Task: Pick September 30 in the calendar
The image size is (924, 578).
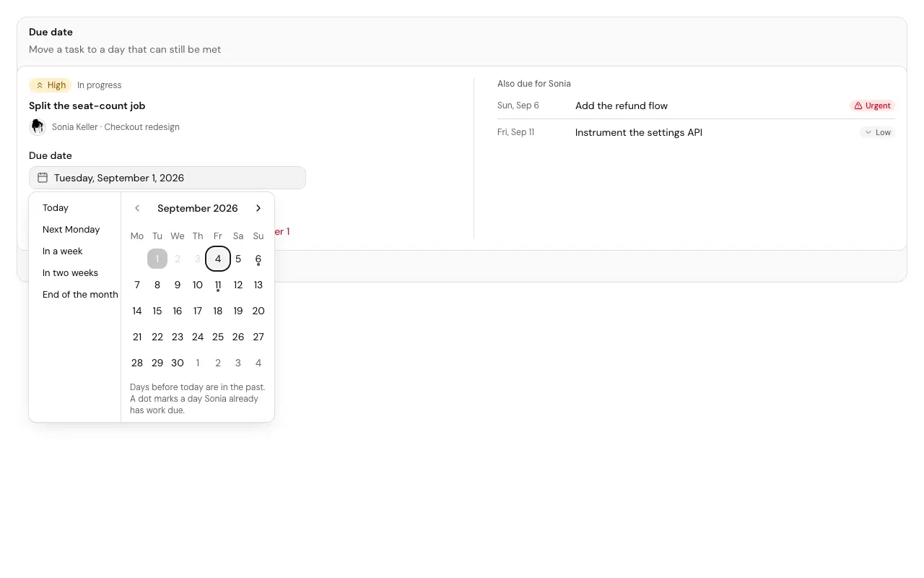Action: (x=178, y=363)
